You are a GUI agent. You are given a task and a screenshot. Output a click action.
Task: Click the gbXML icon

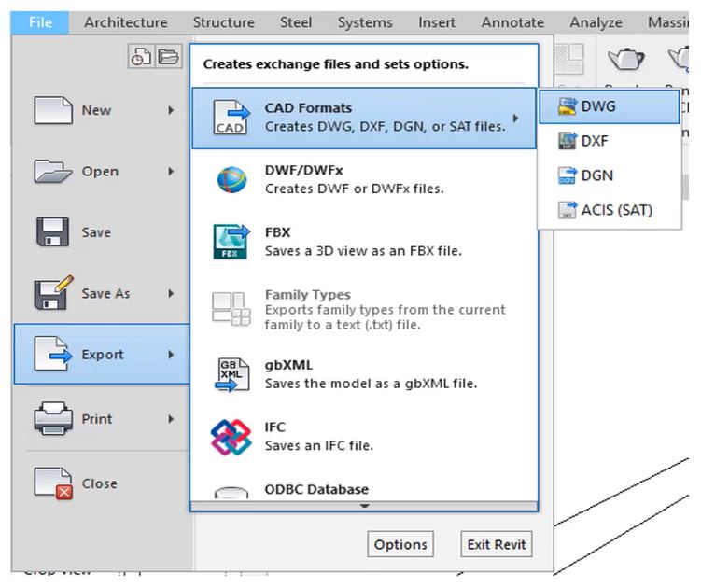pyautogui.click(x=231, y=374)
